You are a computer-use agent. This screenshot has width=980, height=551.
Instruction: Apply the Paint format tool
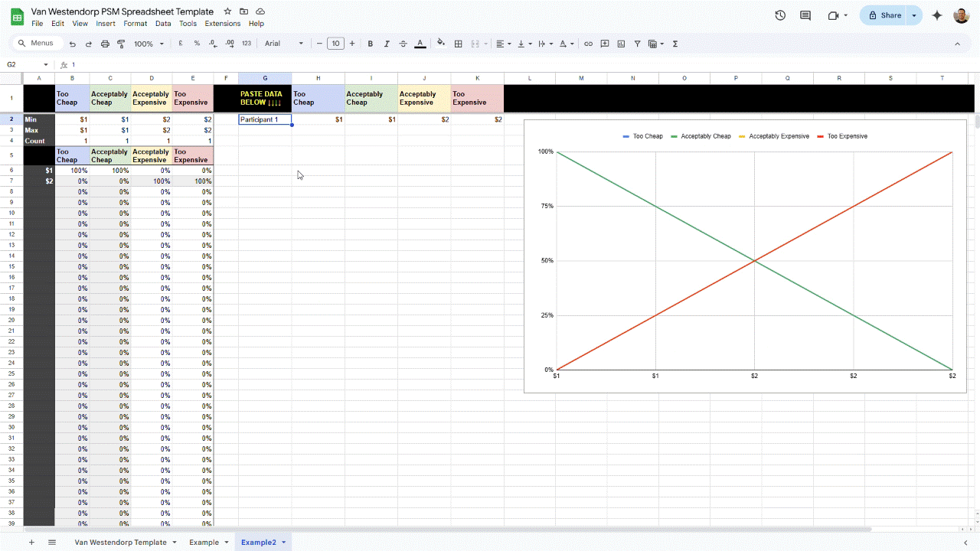(x=120, y=44)
